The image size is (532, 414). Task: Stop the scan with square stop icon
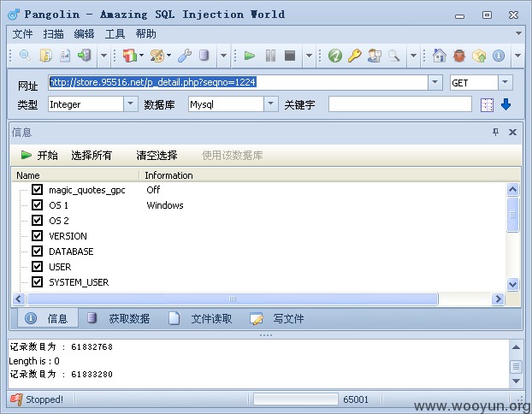click(290, 56)
